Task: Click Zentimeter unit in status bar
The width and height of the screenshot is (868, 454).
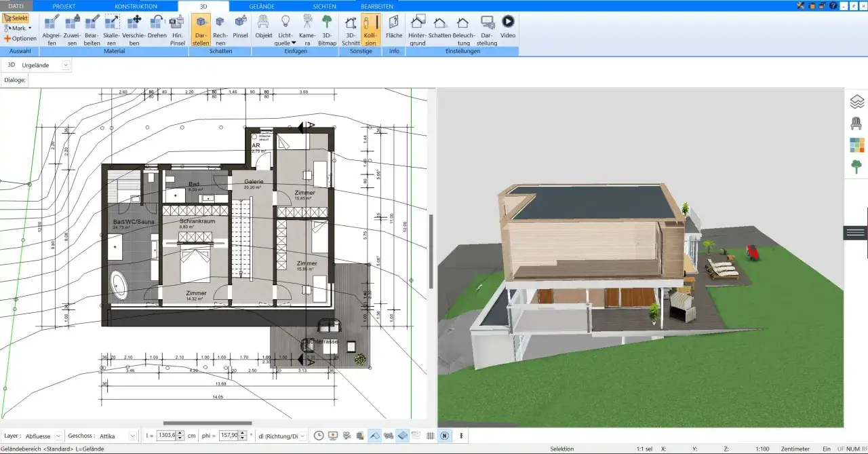Action: click(x=795, y=449)
